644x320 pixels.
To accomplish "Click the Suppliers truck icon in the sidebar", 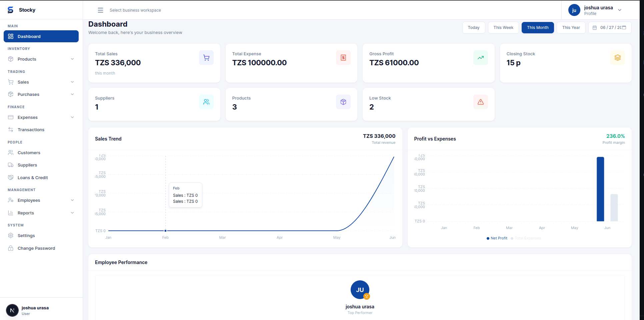I will point(11,165).
